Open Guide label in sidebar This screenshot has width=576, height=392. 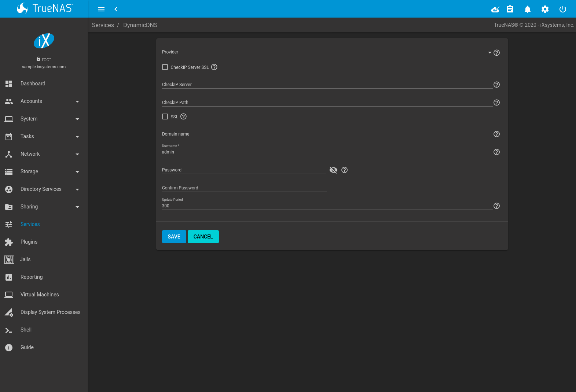click(27, 347)
